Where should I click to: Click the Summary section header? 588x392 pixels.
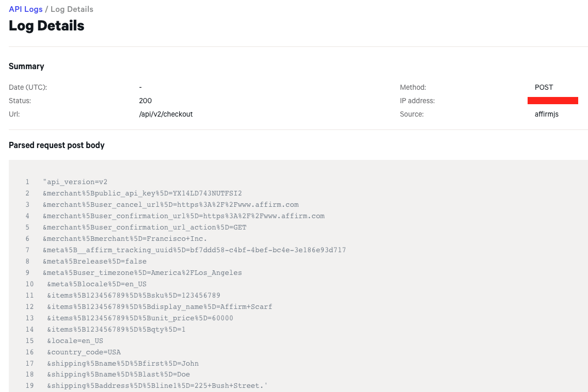26,66
